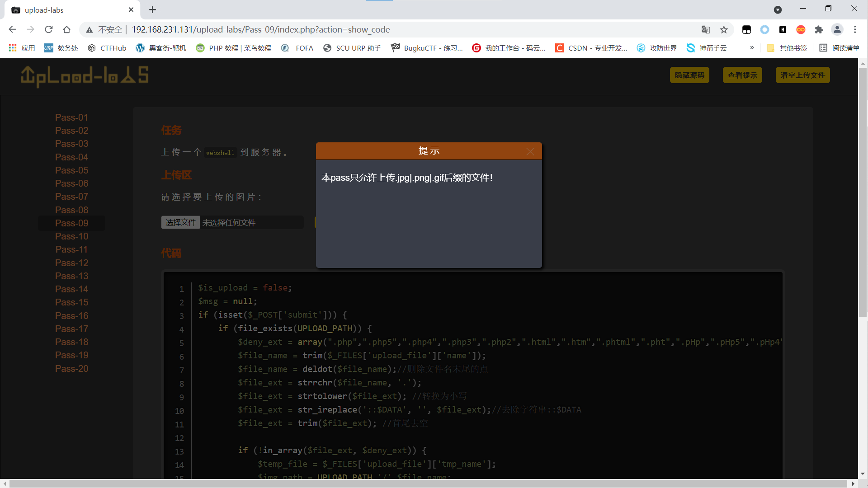
Task: Click the scroll-down arrow of vertical scrollbar
Action: click(x=863, y=474)
